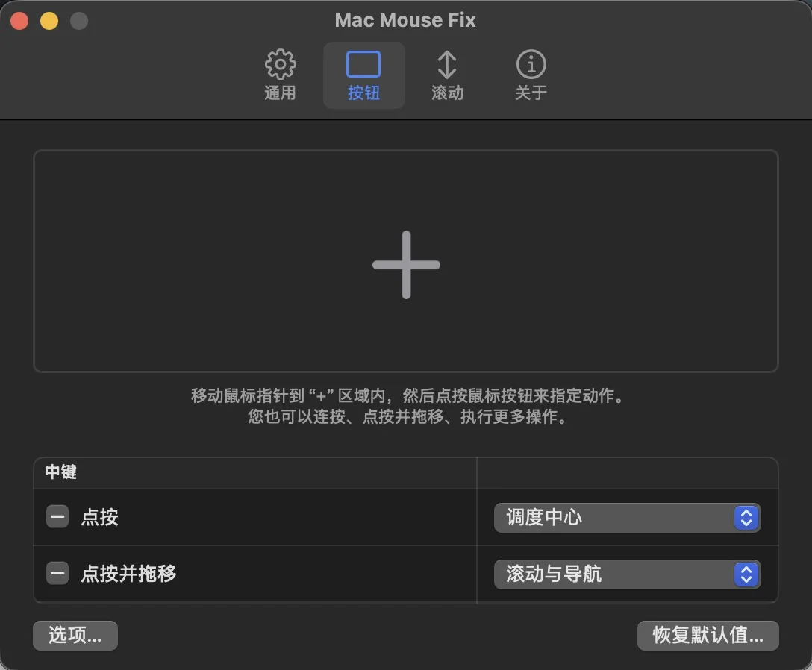Select the 点按并拖移 row label
Image resolution: width=812 pixels, height=670 pixels.
[128, 574]
